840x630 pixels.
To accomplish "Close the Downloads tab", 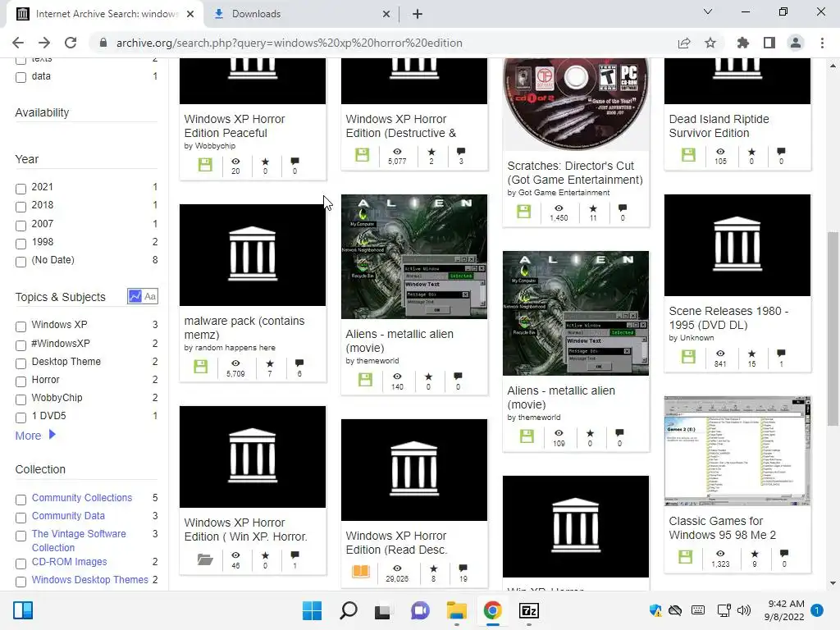I will 386,14.
